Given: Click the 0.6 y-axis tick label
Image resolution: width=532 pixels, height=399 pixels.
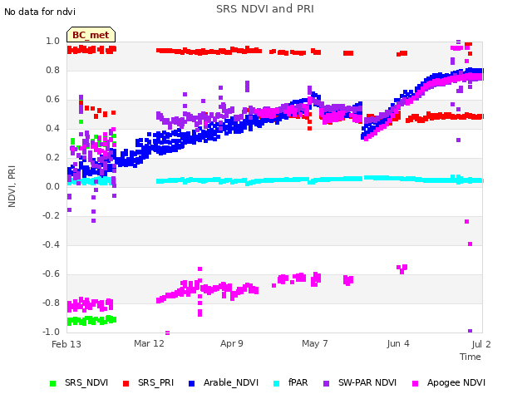Looking at the screenshot, I should pos(52,100).
